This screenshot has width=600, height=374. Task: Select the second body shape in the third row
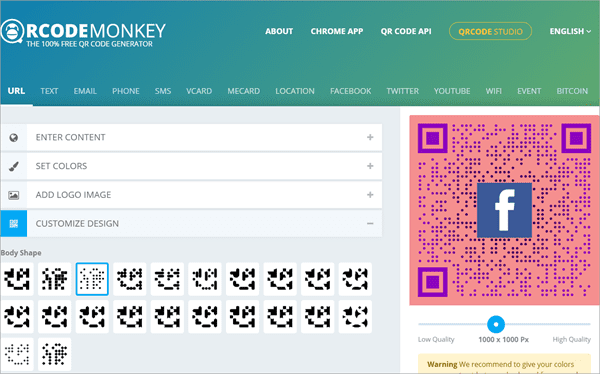tap(55, 354)
